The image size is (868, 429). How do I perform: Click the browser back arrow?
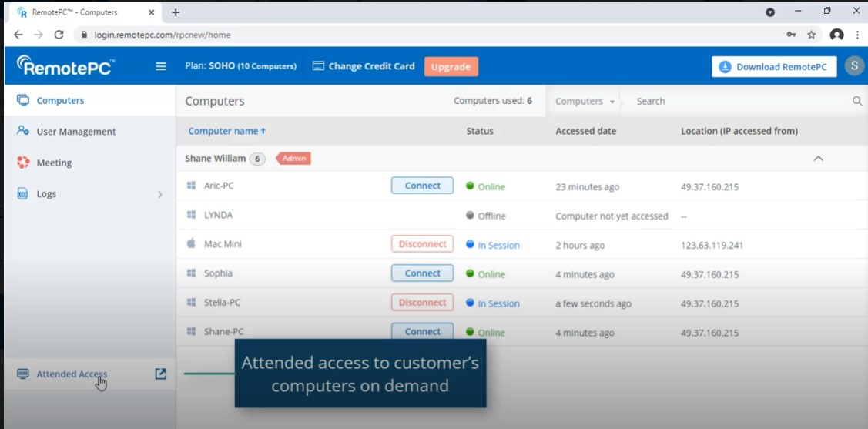18,35
